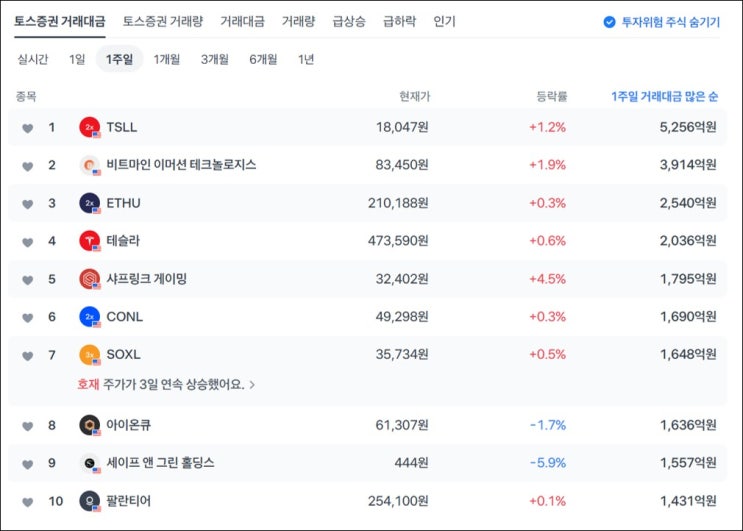Screen dimensions: 743x531
Task: Click the IonQ (아이온큐) logo icon
Action: tap(89, 425)
